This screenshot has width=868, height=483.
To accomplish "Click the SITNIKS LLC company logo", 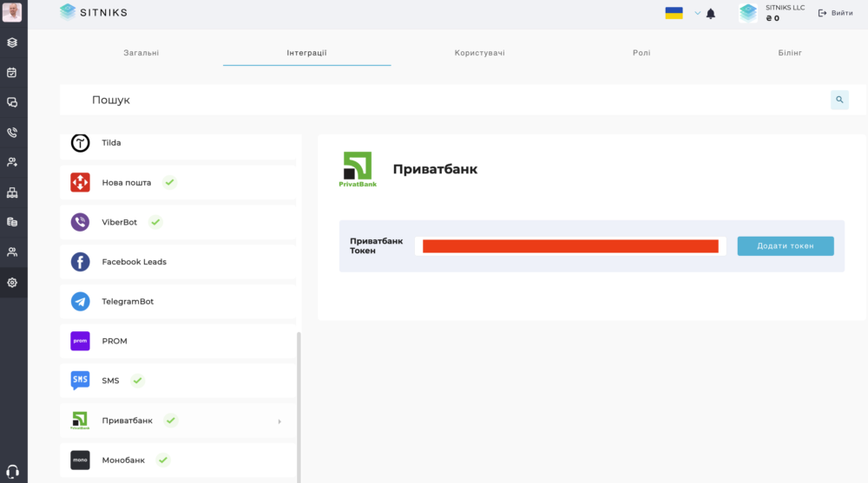I will pos(748,13).
